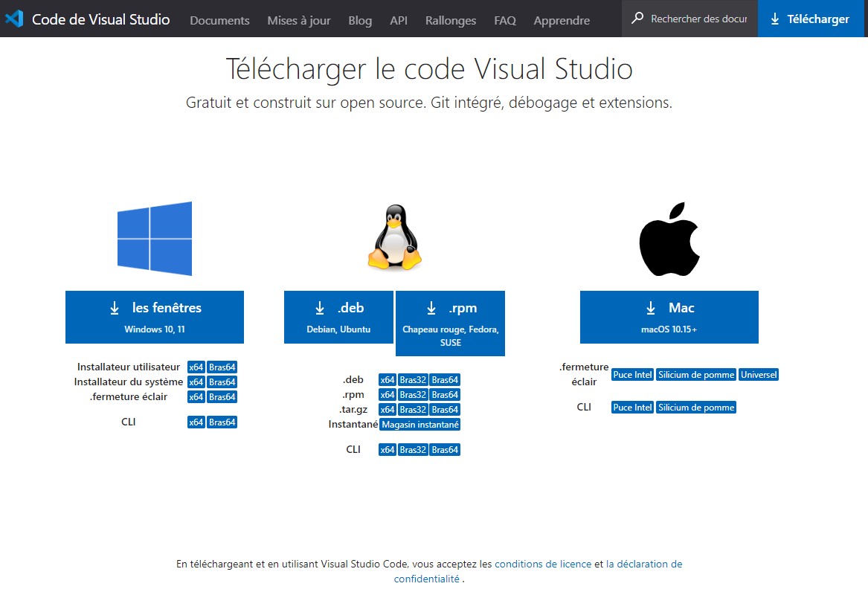Screen dimensions: 868x592
Task: Select Bras64 for Installateur utilisateur
Action: point(222,367)
